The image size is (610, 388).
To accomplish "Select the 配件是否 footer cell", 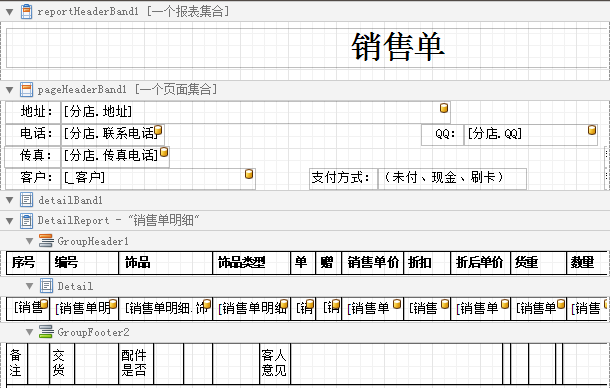I will (136, 363).
